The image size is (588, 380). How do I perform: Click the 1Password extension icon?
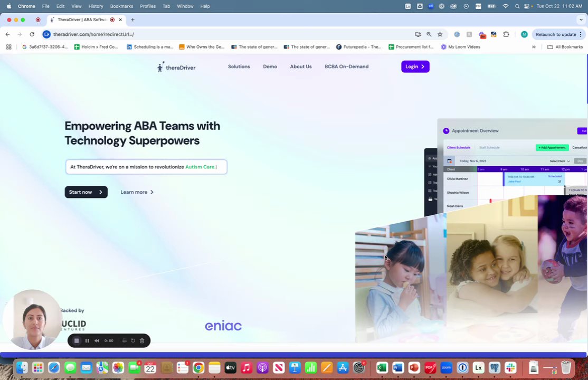(x=457, y=34)
